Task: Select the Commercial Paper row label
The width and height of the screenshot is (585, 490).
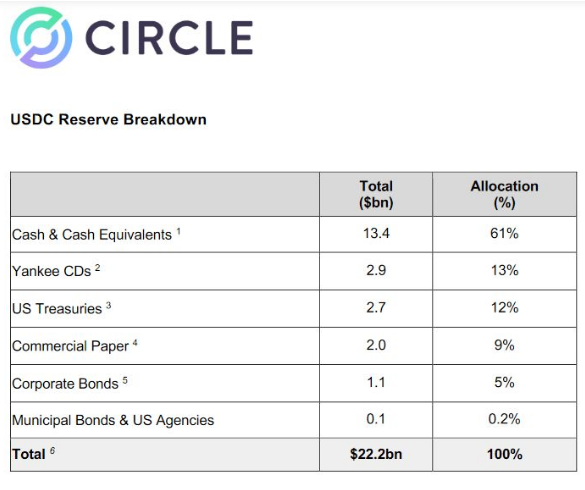Action: tap(70, 346)
